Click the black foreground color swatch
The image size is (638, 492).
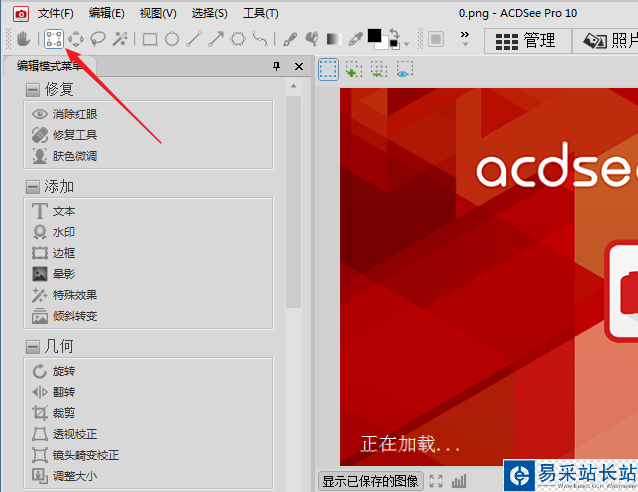[374, 35]
